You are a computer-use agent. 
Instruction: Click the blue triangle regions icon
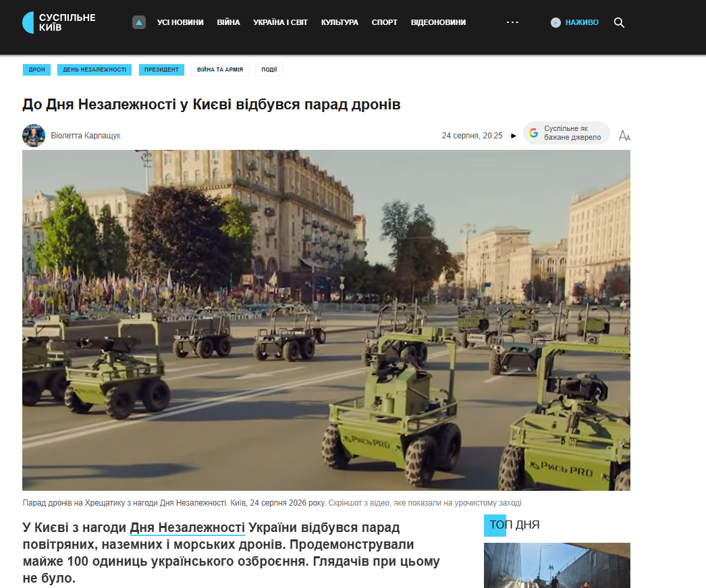coord(138,22)
